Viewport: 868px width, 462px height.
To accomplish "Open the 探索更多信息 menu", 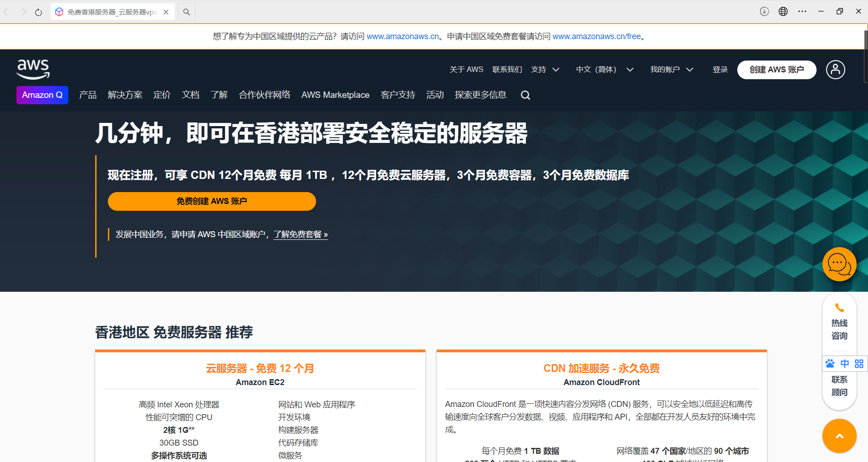I will [x=480, y=95].
